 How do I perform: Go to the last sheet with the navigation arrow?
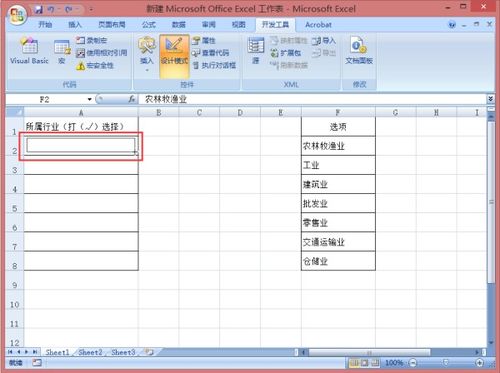point(35,352)
